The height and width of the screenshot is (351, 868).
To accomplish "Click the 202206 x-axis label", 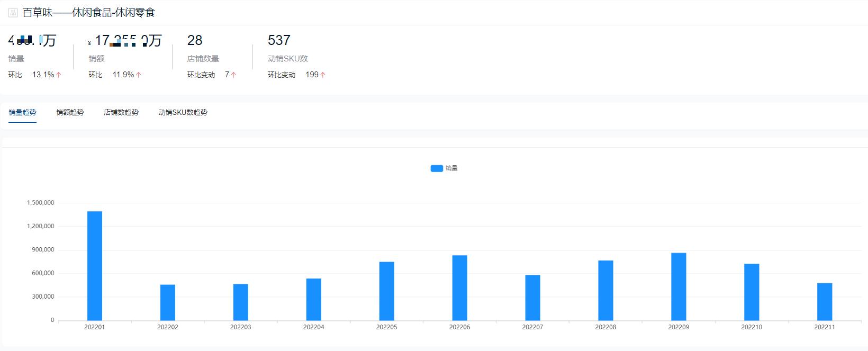I will pyautogui.click(x=460, y=327).
